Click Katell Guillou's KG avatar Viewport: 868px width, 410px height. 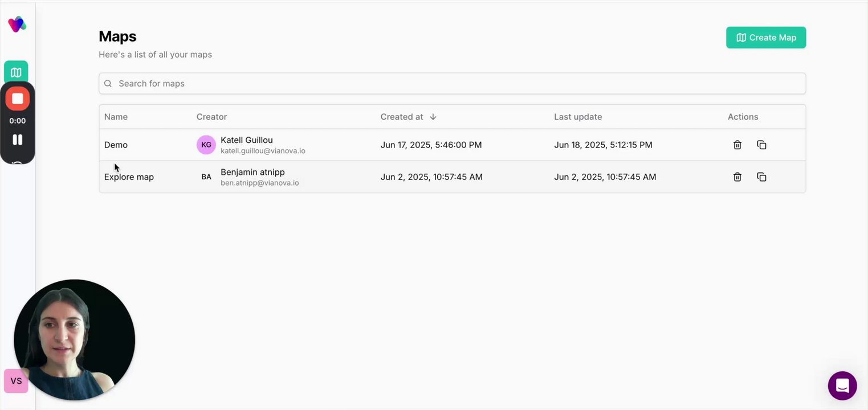coord(206,145)
